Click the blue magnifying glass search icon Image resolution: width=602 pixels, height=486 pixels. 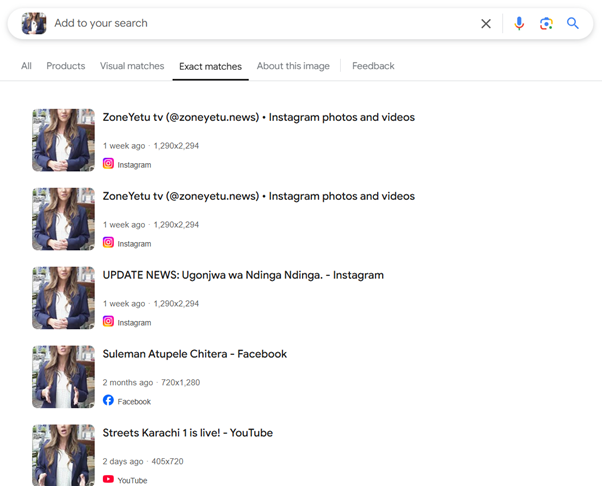(x=572, y=23)
